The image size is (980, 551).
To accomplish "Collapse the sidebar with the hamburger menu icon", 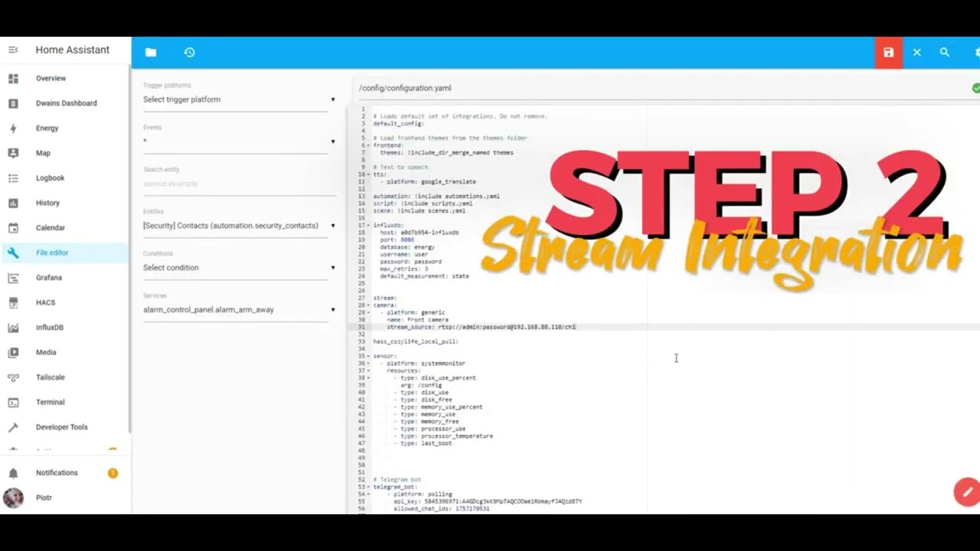I will click(13, 50).
